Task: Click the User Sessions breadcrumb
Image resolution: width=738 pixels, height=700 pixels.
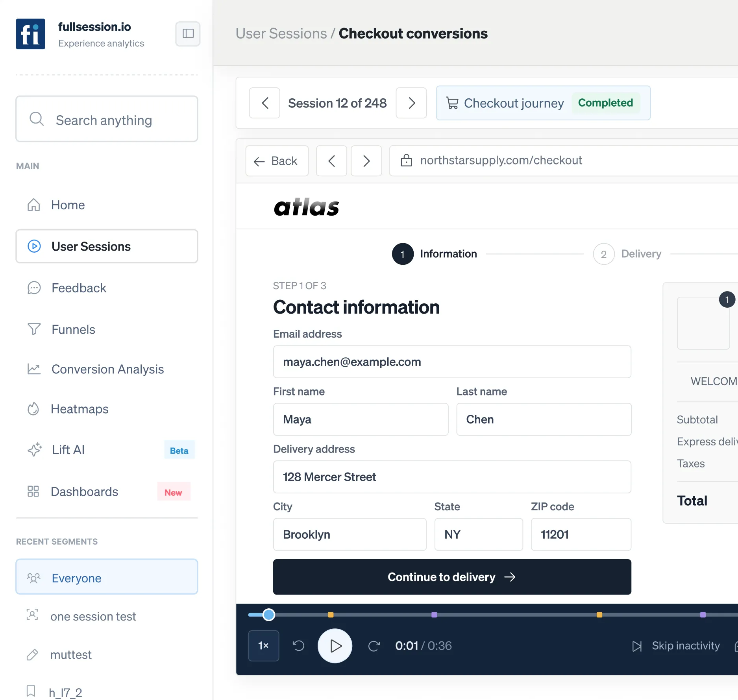Action: click(281, 34)
